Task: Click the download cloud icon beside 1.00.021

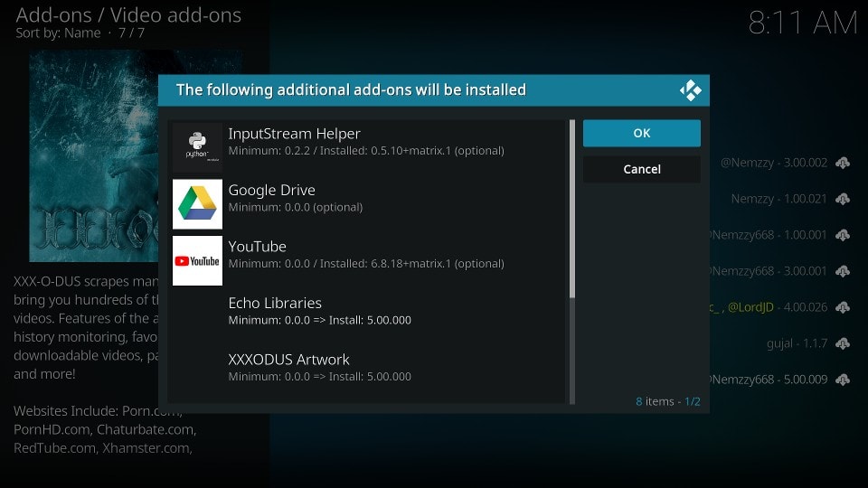Action: [843, 199]
